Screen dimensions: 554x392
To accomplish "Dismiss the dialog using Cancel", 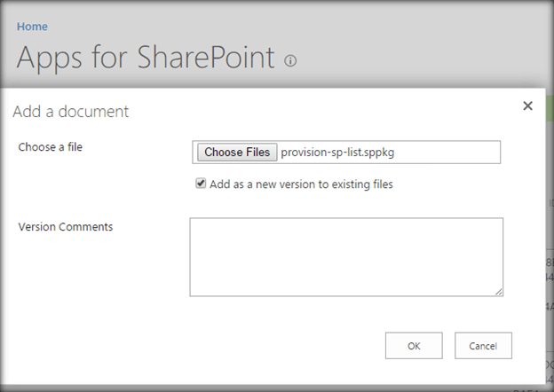I will (x=483, y=346).
